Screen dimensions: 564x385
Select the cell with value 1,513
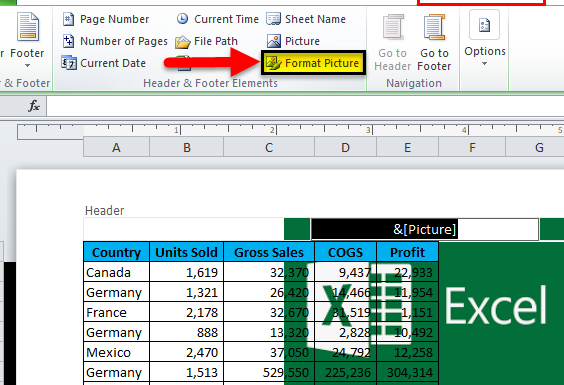(187, 372)
